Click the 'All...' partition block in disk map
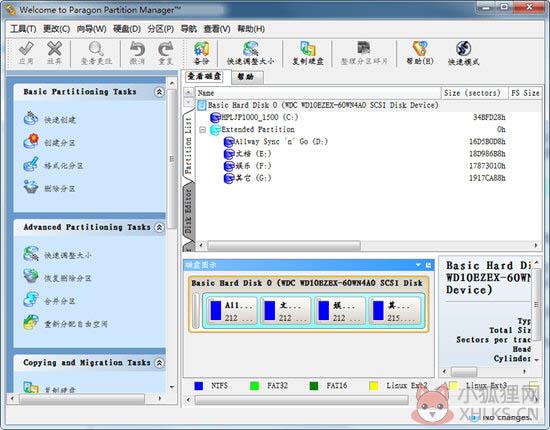This screenshot has width=550, height=430. [x=232, y=311]
